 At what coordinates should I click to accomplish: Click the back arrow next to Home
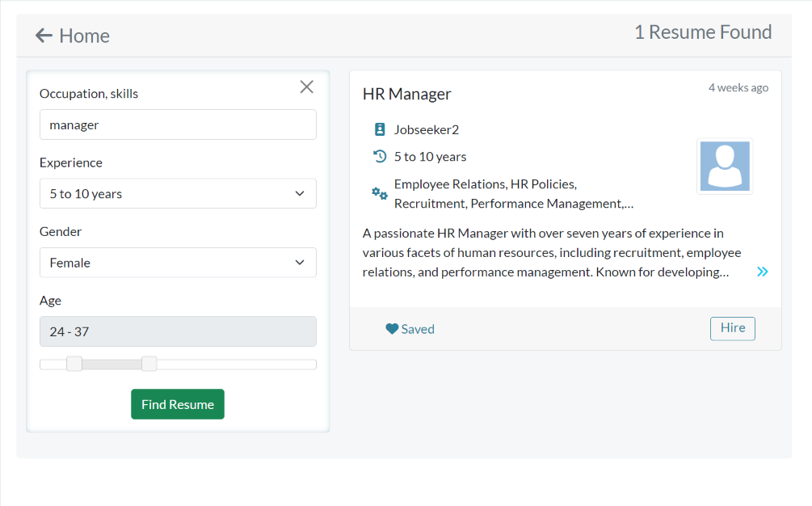click(44, 36)
